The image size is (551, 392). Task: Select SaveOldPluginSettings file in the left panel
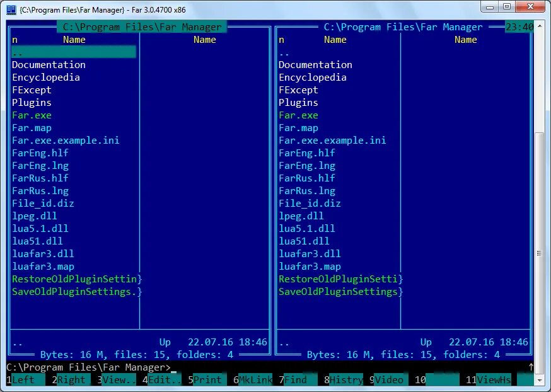click(77, 292)
